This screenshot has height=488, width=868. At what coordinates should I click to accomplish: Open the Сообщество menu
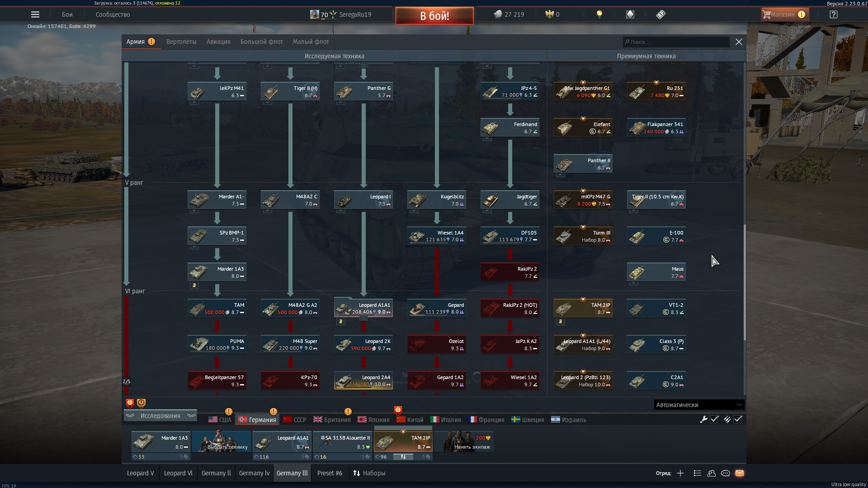click(x=113, y=14)
